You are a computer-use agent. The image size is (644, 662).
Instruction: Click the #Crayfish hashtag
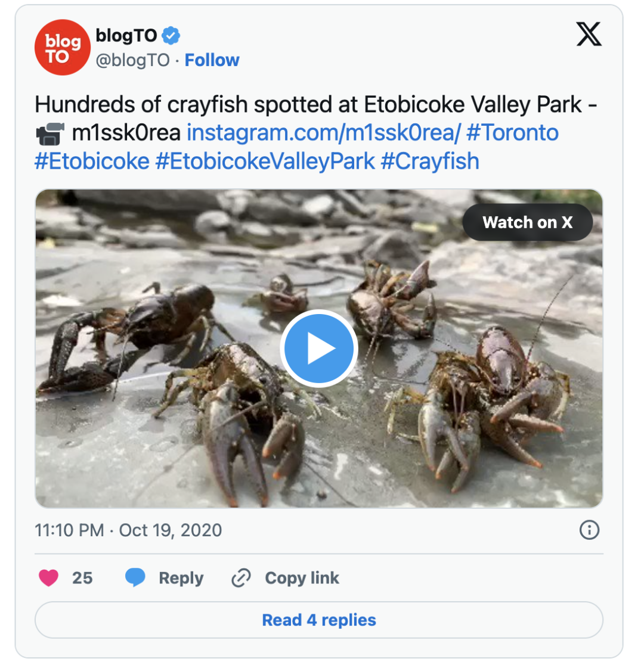click(429, 161)
